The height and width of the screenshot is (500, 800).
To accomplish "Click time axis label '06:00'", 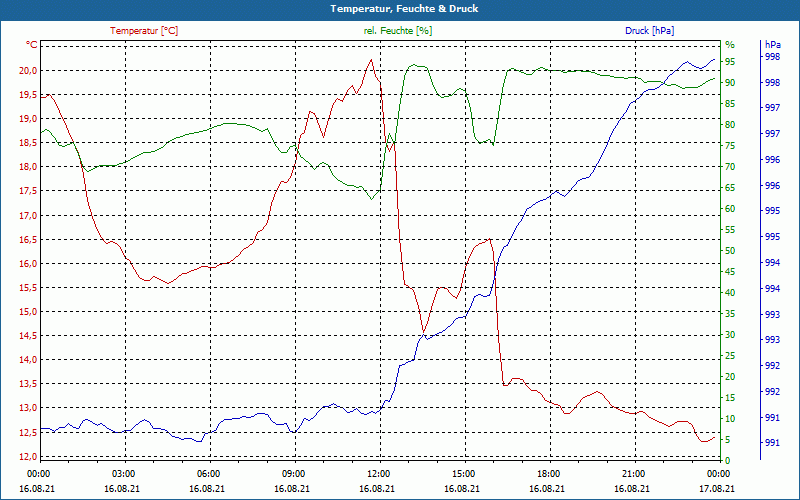I will click(207, 473).
